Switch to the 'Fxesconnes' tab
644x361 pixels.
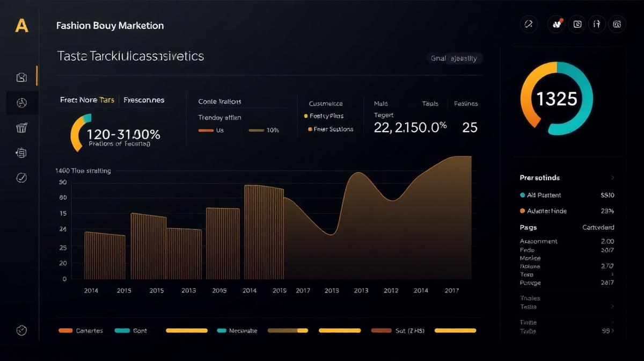point(144,100)
